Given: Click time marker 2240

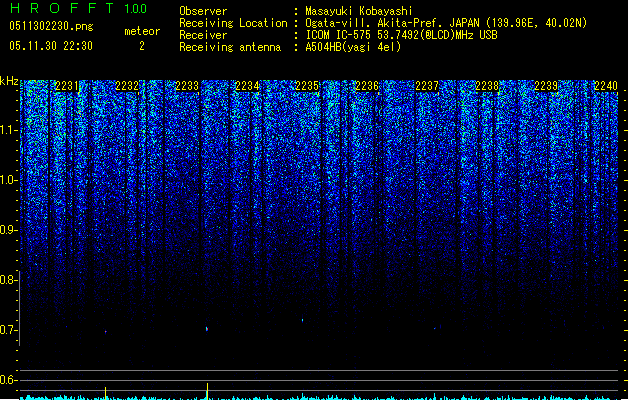Looking at the screenshot, I should click(606, 86).
